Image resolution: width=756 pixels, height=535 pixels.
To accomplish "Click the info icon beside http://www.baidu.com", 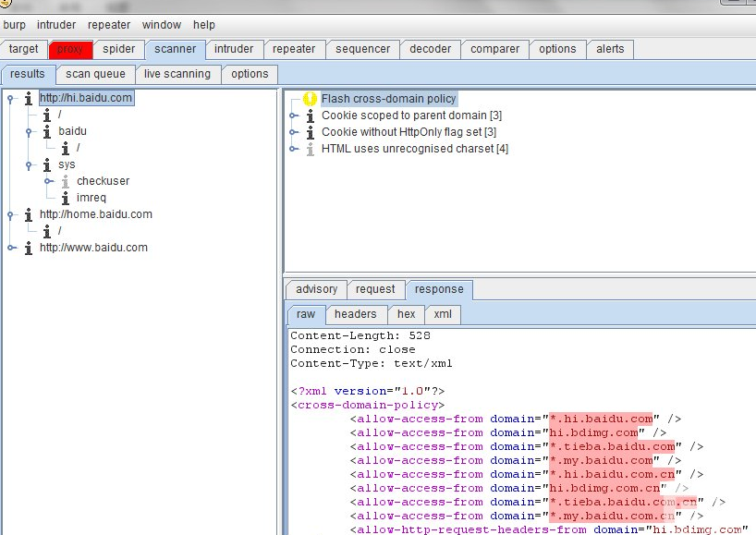I will pos(29,248).
